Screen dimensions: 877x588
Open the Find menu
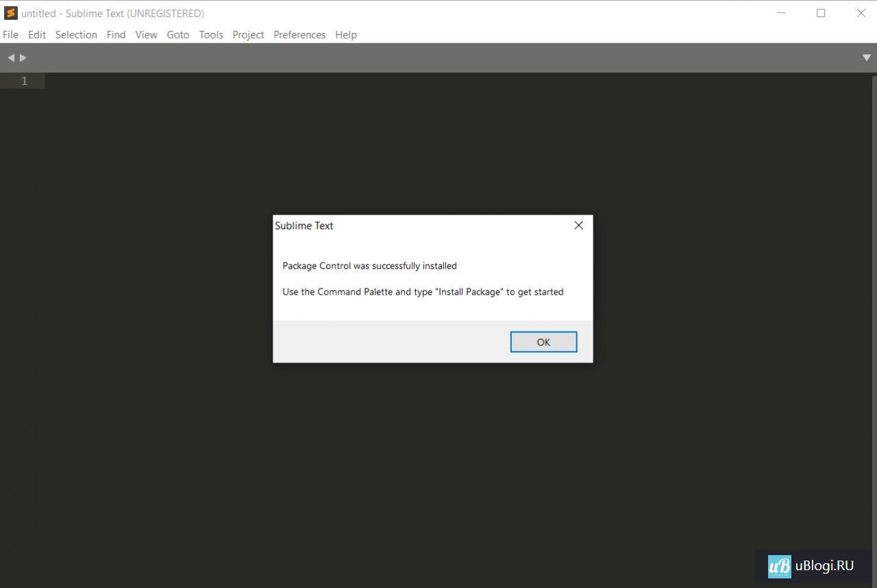coord(116,34)
